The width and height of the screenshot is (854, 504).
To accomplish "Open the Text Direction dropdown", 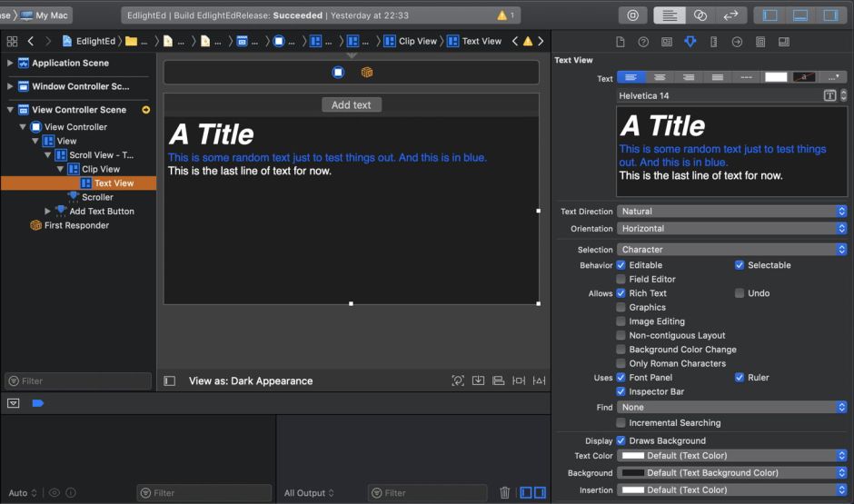I will pos(731,212).
